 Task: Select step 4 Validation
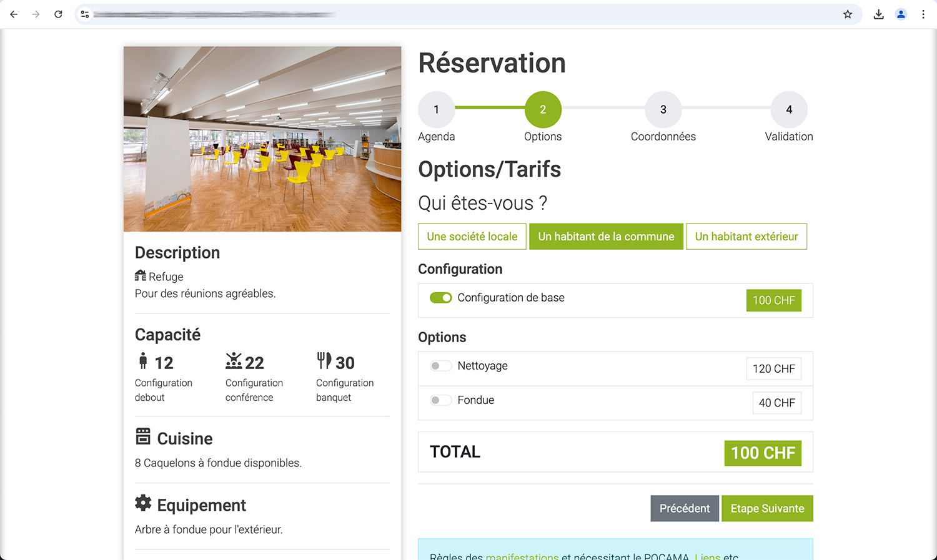click(788, 110)
